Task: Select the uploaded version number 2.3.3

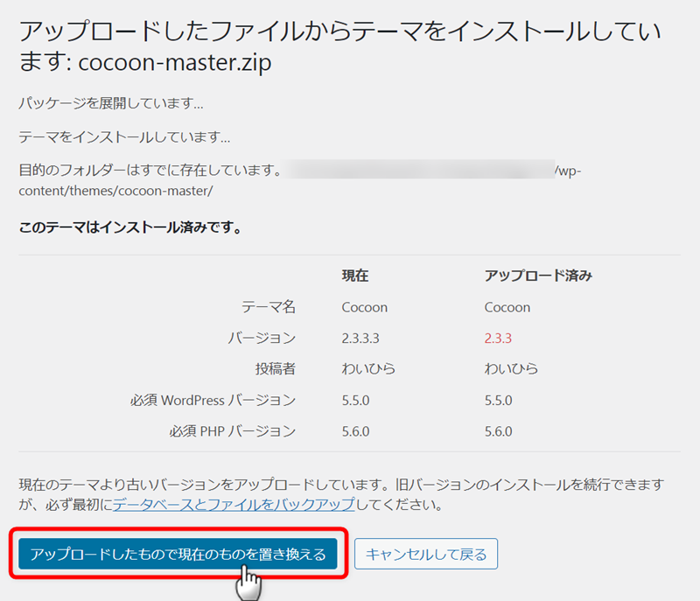Action: tap(498, 339)
